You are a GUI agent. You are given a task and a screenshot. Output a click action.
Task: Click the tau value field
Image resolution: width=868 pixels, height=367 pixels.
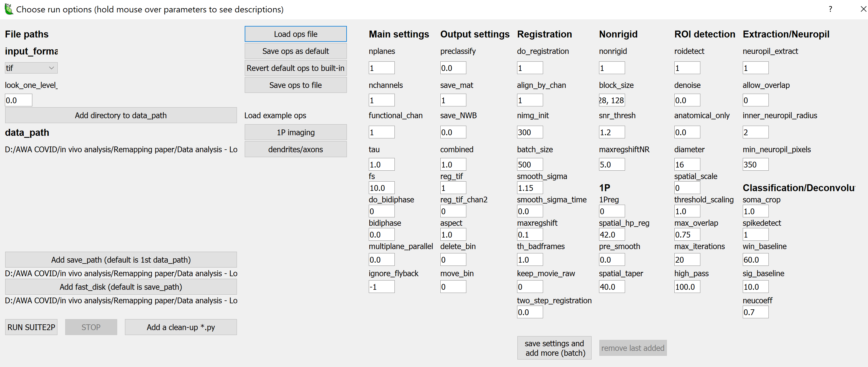tap(381, 164)
